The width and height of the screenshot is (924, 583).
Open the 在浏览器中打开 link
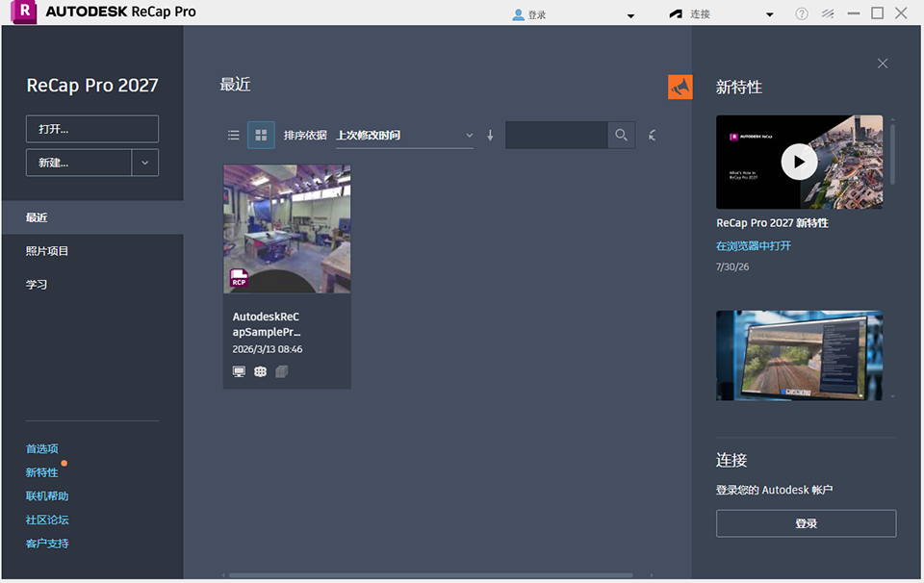pos(753,245)
